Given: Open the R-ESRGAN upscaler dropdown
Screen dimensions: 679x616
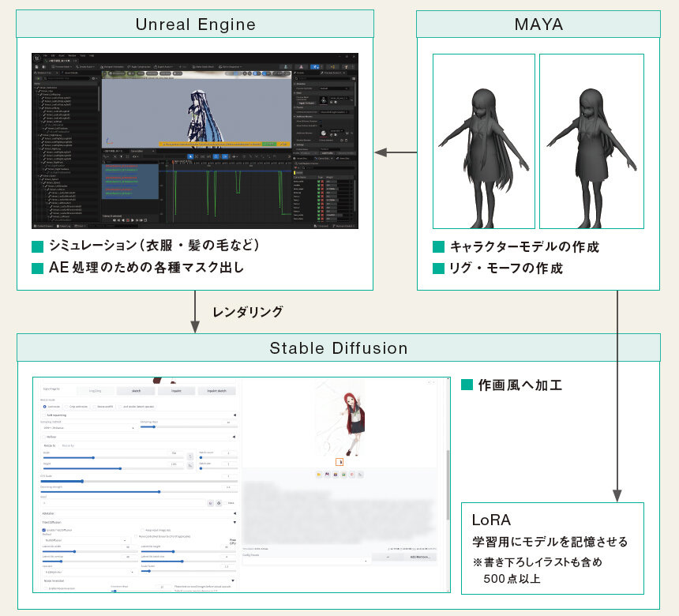Looking at the screenshot, I should tap(88, 573).
